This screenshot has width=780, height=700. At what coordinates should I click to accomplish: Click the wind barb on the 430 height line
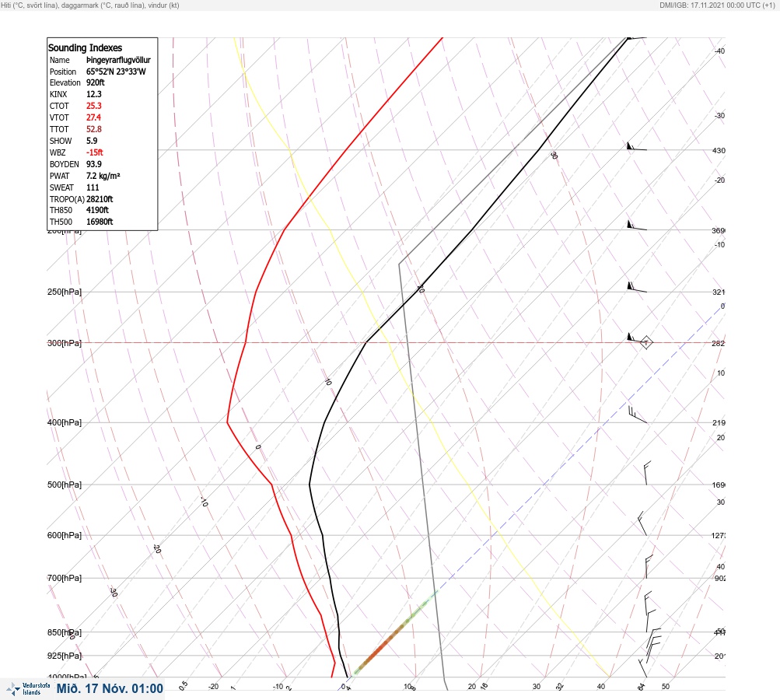[637, 146]
